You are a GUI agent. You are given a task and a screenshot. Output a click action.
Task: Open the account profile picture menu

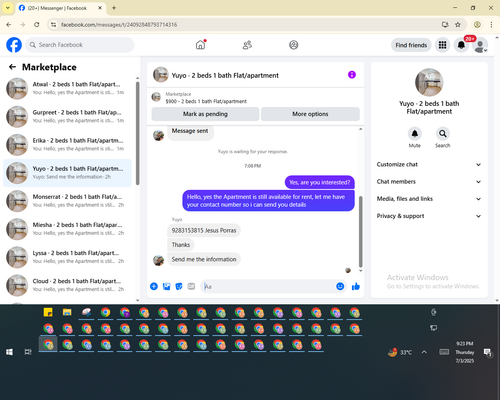click(x=480, y=46)
